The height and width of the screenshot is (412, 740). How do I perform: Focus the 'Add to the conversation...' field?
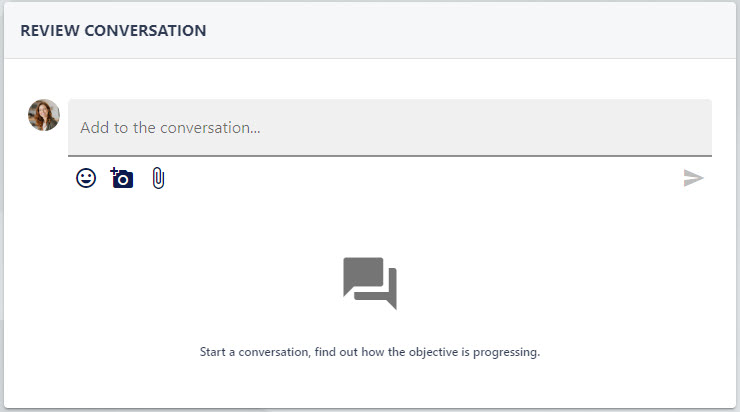[x=390, y=127]
